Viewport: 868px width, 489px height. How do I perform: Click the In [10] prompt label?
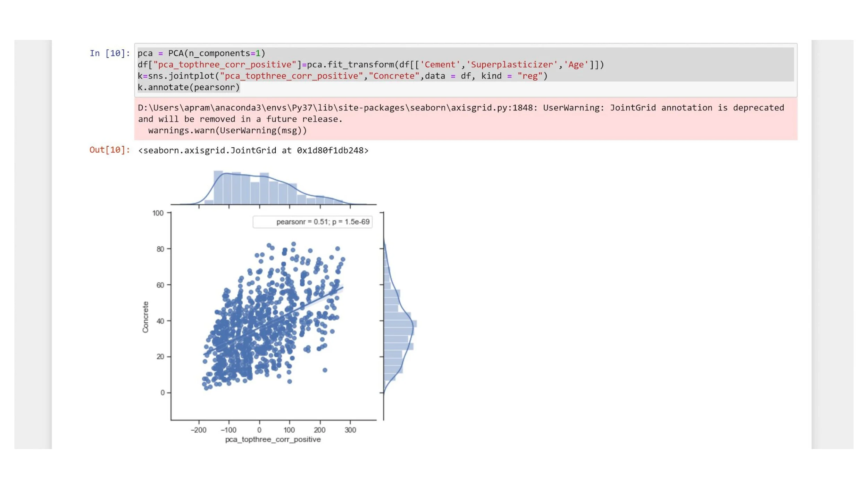click(x=110, y=53)
